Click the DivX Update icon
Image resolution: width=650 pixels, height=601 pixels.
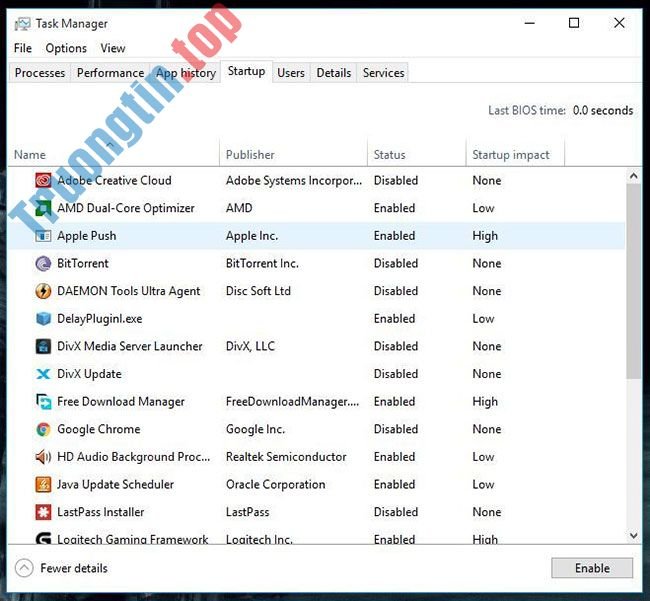43,374
